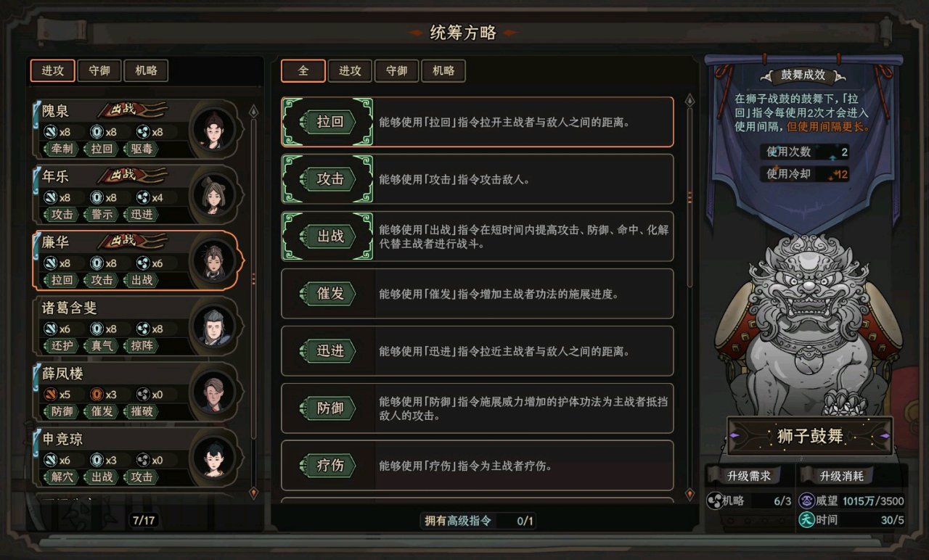Click 年乐's portrait avatar

pyautogui.click(x=213, y=194)
